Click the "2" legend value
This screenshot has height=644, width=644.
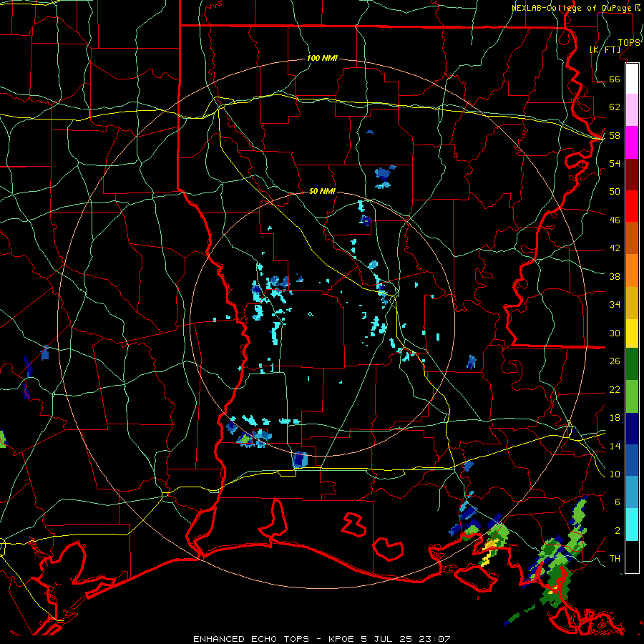pos(618,530)
